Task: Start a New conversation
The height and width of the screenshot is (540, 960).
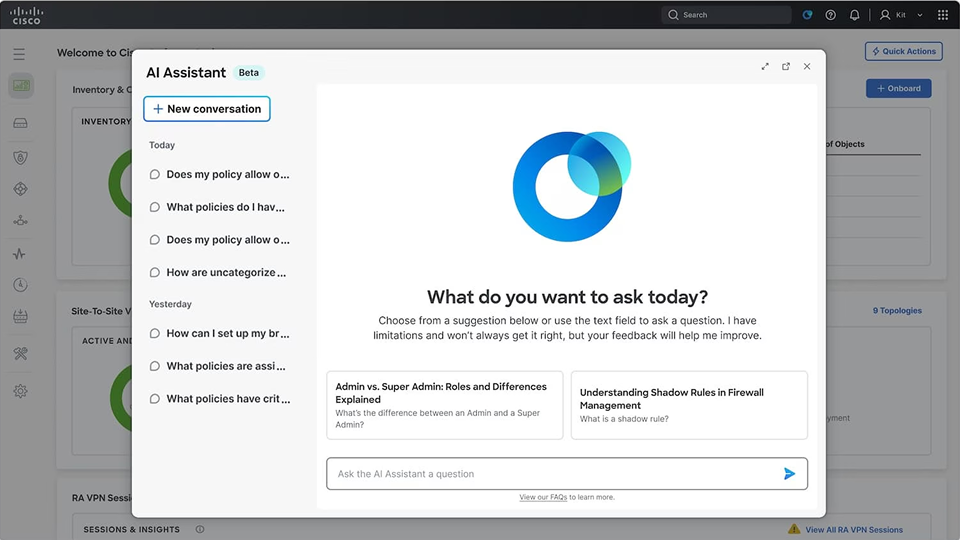Action: coord(207,109)
